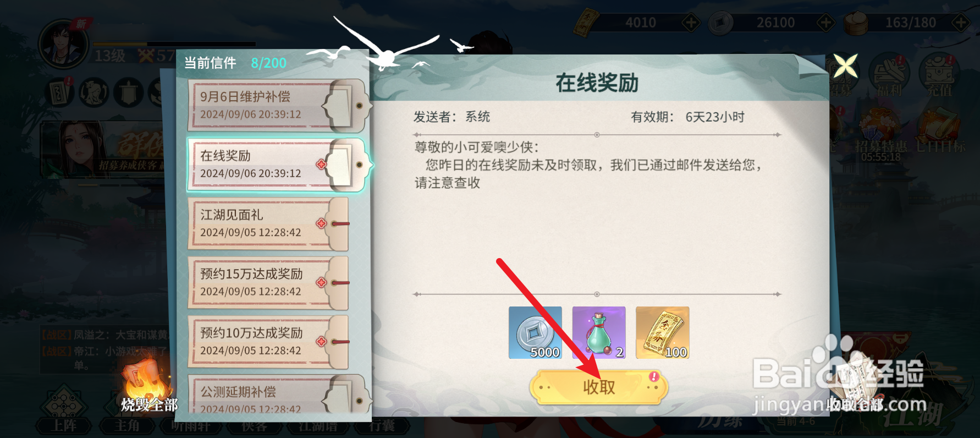980x438 pixels.
Task: Open the 预约10万达成奖励 mail
Action: click(x=269, y=341)
